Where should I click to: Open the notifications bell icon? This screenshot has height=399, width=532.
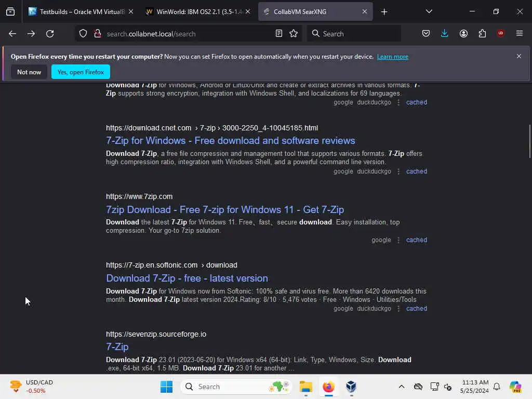click(x=497, y=387)
